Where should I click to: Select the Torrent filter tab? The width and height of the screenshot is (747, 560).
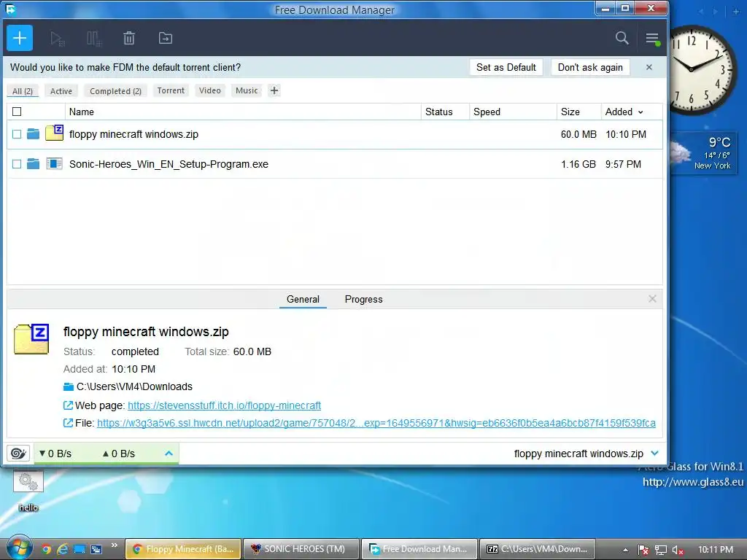click(x=171, y=90)
